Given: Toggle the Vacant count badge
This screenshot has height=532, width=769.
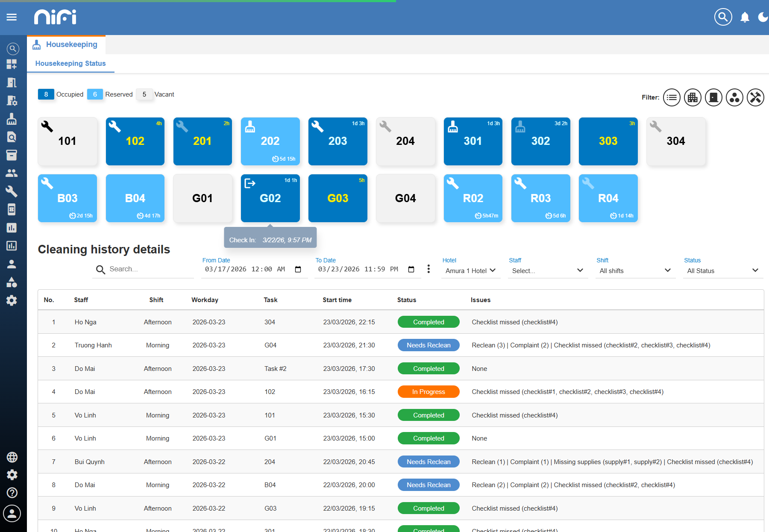Looking at the screenshot, I should (x=144, y=94).
